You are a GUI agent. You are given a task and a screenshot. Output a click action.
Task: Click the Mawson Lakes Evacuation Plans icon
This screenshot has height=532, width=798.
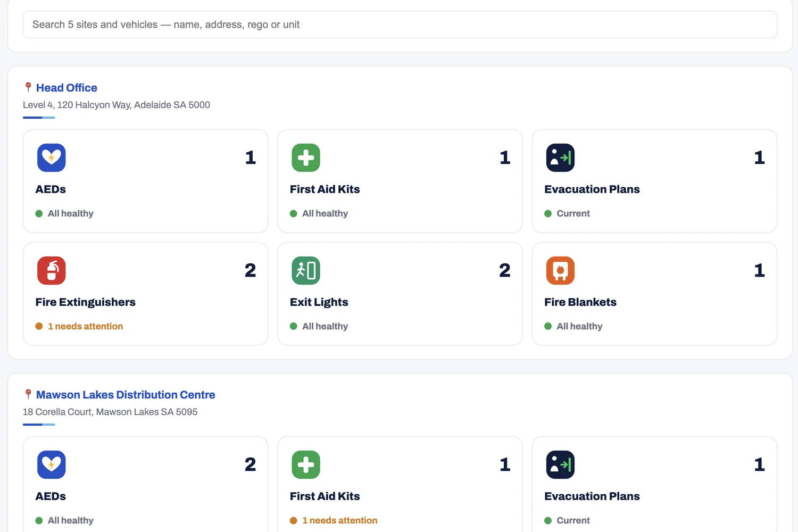click(560, 464)
